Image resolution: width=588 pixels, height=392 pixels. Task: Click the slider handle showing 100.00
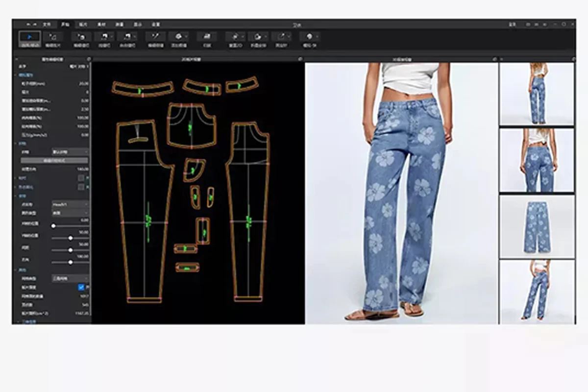pyautogui.click(x=71, y=262)
